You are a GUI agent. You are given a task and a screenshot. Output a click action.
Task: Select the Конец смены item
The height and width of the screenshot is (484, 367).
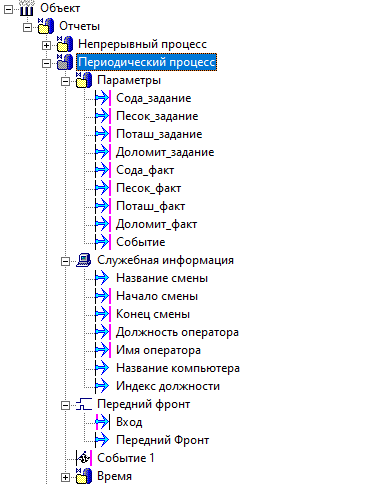click(x=153, y=314)
